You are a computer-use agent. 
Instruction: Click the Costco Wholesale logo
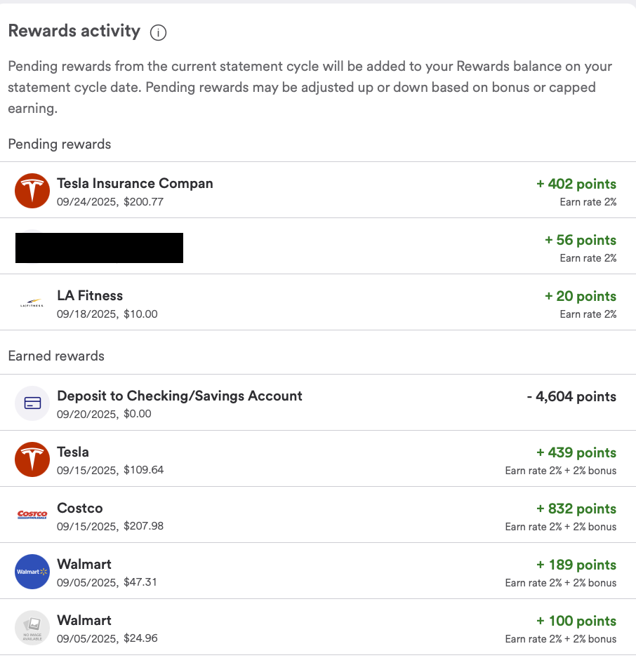click(32, 516)
